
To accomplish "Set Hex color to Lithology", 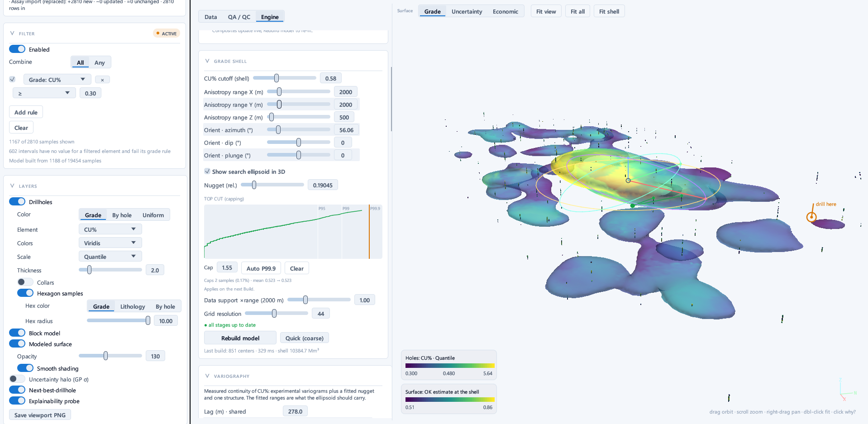I will point(133,306).
